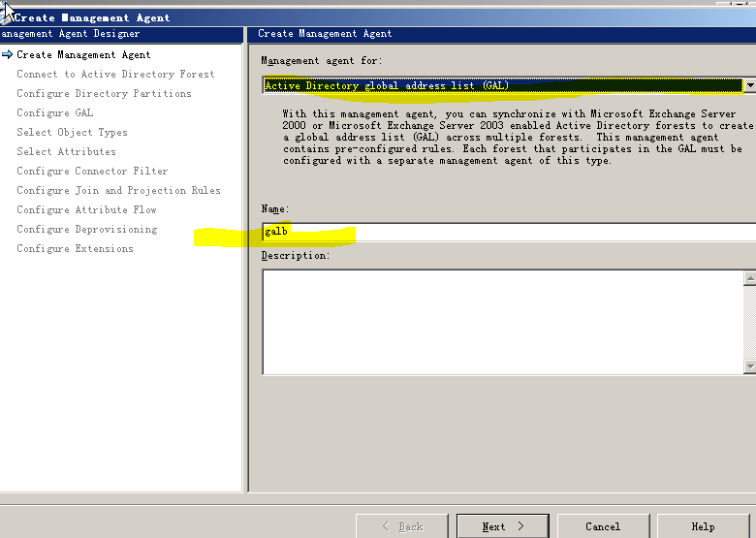Viewport: 756px width, 538px height.
Task: Click the Management agent for label
Action: coord(321,61)
